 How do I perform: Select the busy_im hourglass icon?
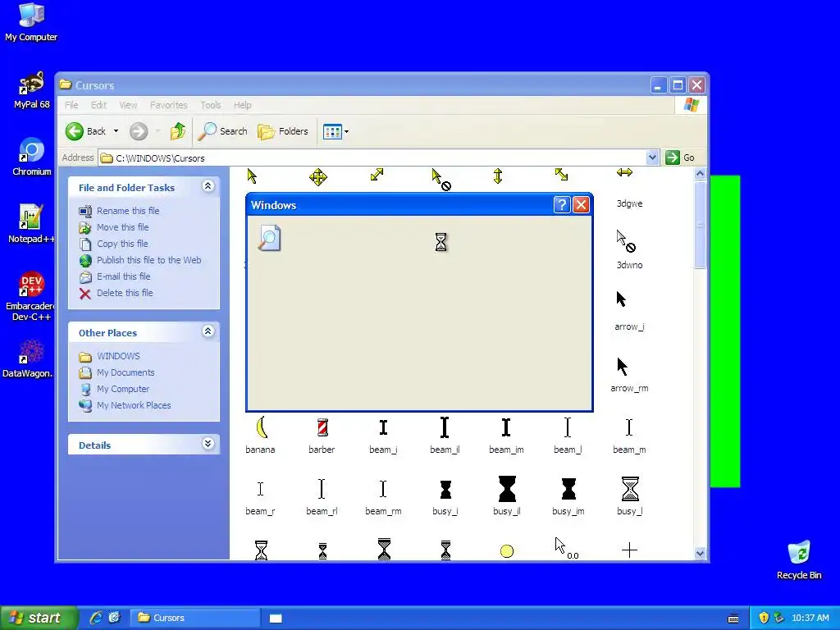[x=568, y=489]
